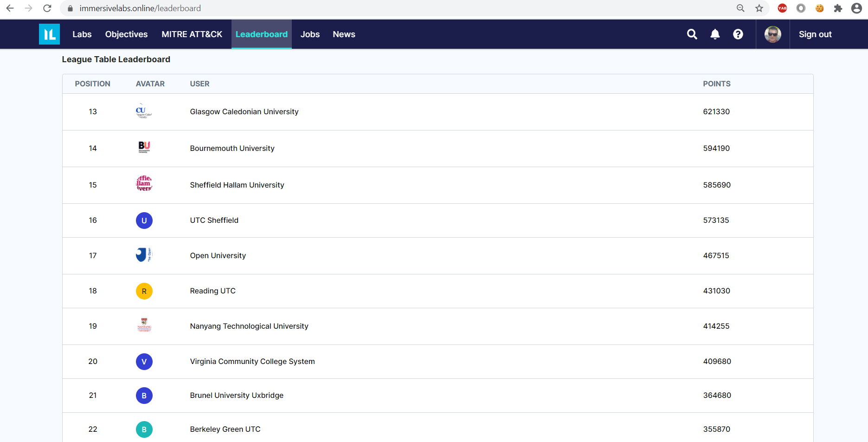Viewport: 868px width, 442px height.
Task: Click the POINTS column header
Action: click(x=716, y=84)
